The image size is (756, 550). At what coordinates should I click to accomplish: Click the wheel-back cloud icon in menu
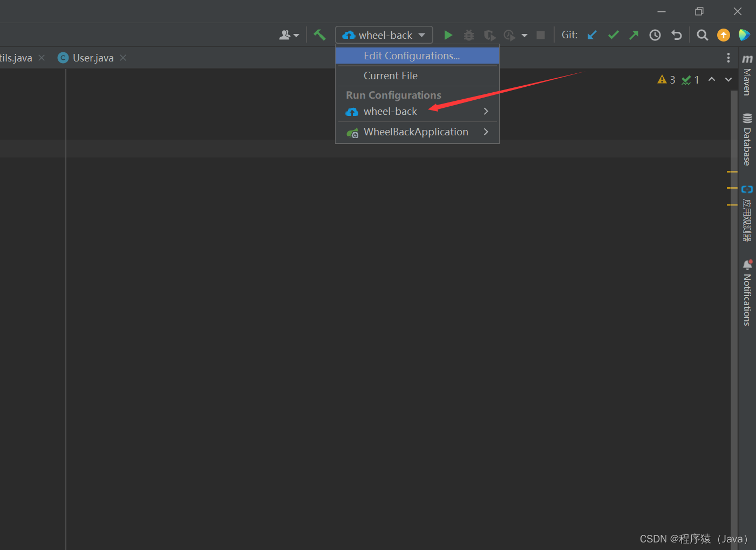tap(352, 112)
